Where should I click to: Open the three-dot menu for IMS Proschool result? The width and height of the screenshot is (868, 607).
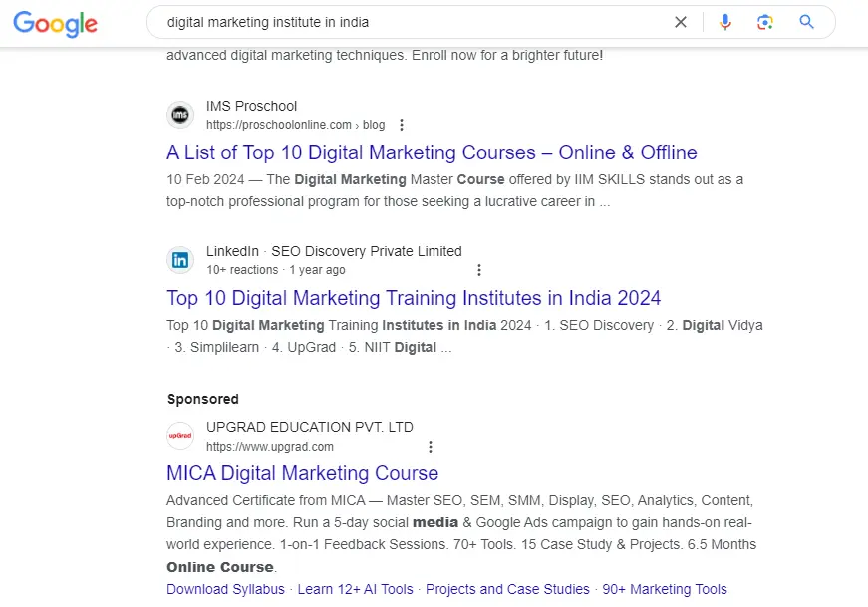click(401, 124)
